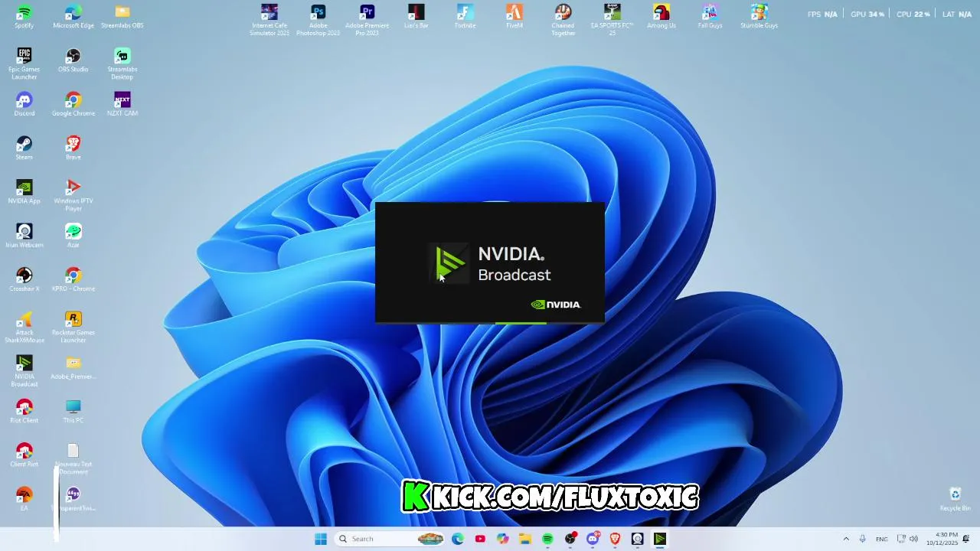Screen dimensions: 980x551
Task: Select the Recycle Bin icon
Action: pyautogui.click(x=955, y=499)
